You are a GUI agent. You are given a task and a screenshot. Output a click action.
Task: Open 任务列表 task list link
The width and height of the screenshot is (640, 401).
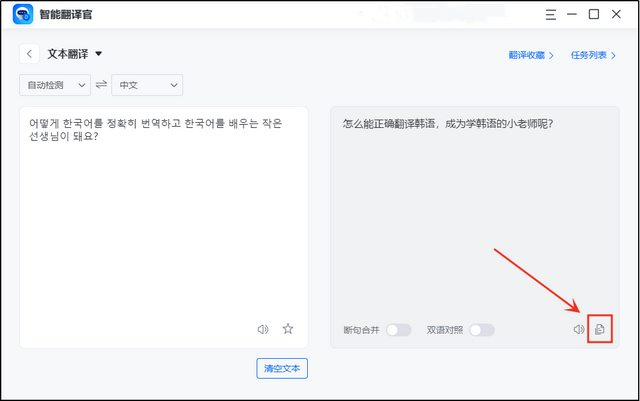pyautogui.click(x=593, y=55)
